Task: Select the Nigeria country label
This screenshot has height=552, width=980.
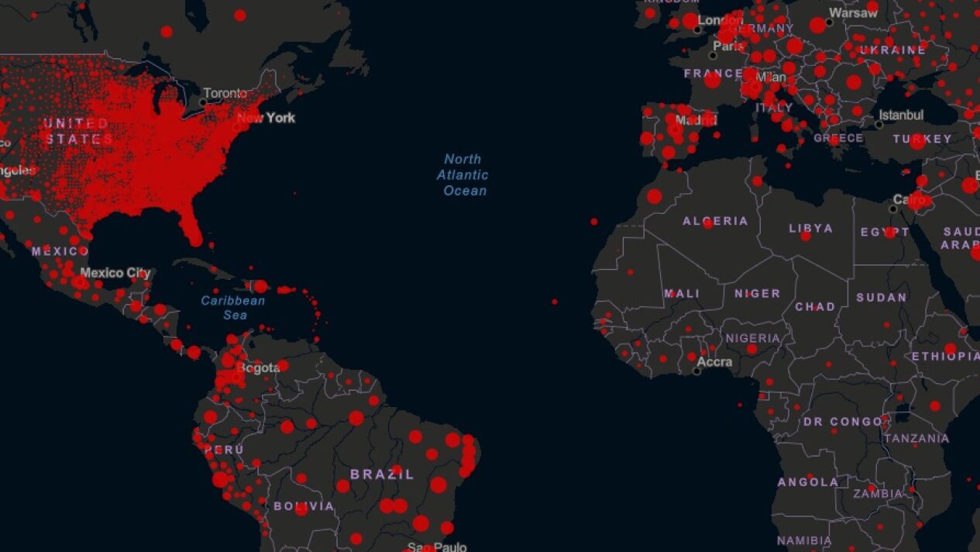Action: coord(752,338)
